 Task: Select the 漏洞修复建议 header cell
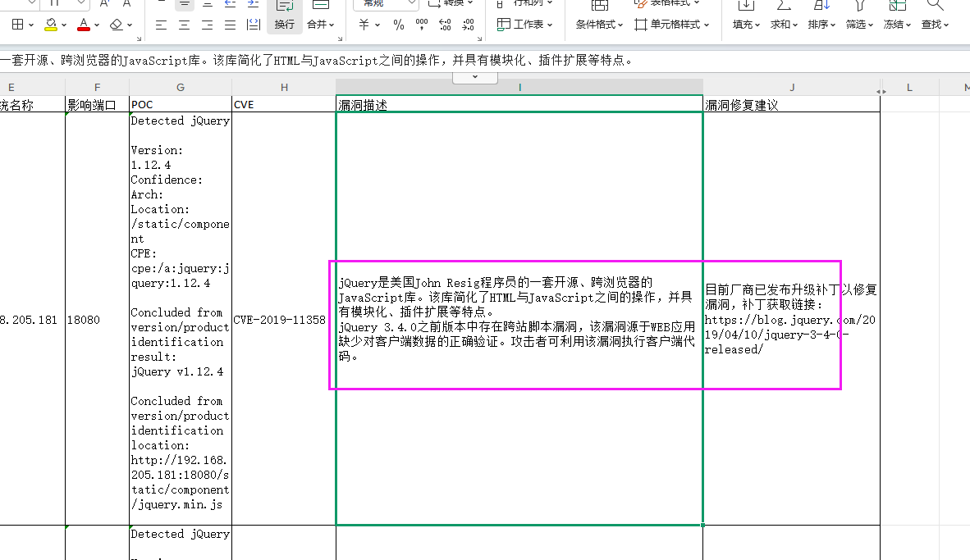[x=792, y=104]
